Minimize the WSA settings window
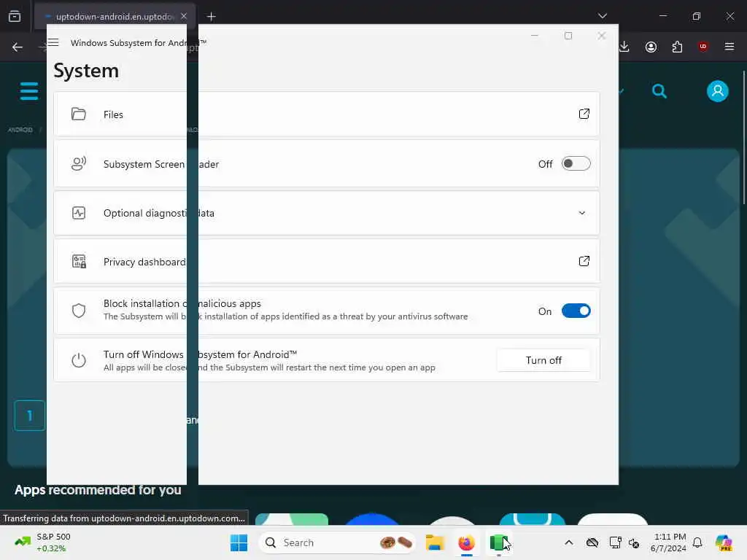Image resolution: width=747 pixels, height=560 pixels. click(535, 36)
